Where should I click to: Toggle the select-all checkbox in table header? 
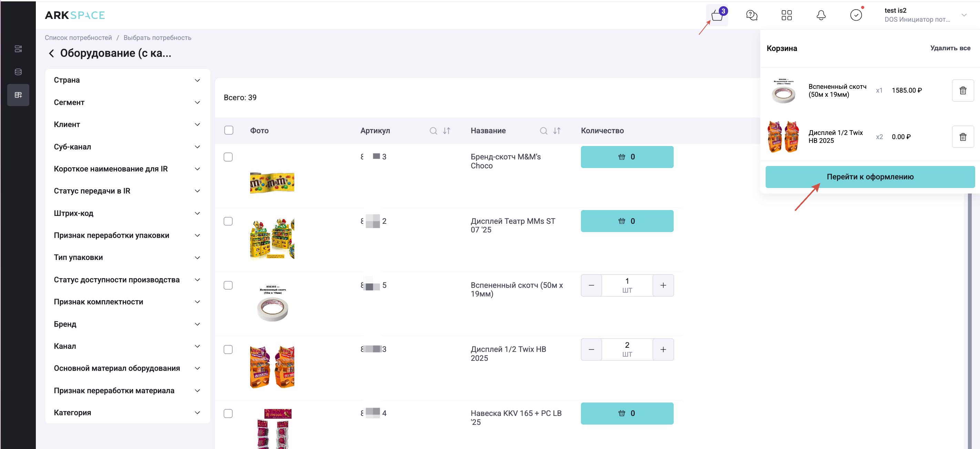(x=229, y=130)
